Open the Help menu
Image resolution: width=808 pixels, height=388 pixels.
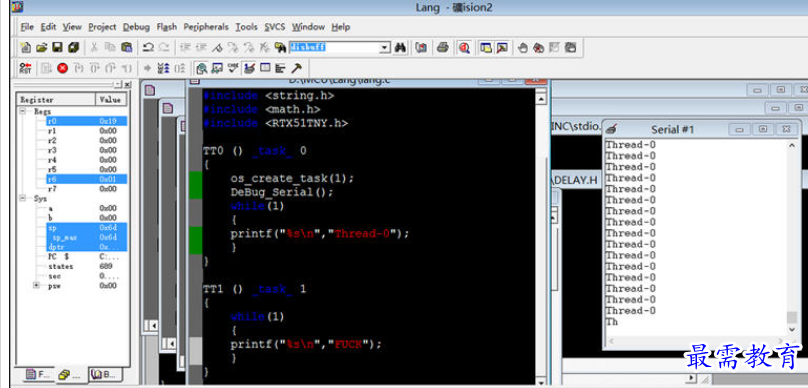[x=341, y=27]
